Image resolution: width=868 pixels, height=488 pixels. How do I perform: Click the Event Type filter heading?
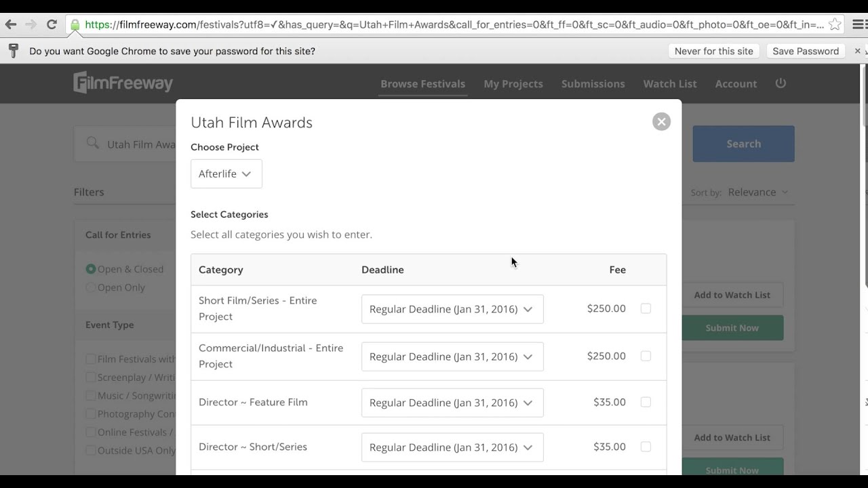[x=109, y=325]
